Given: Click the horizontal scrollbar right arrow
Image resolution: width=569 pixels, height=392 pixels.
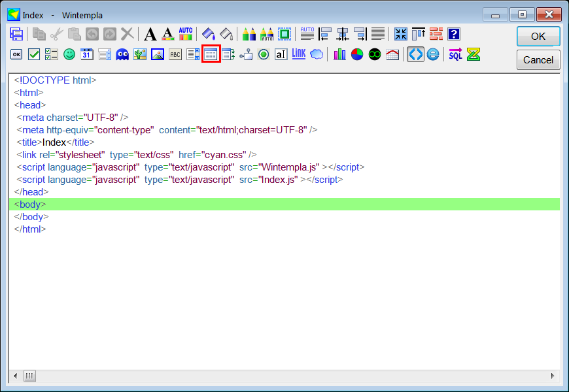Looking at the screenshot, I should point(553,376).
